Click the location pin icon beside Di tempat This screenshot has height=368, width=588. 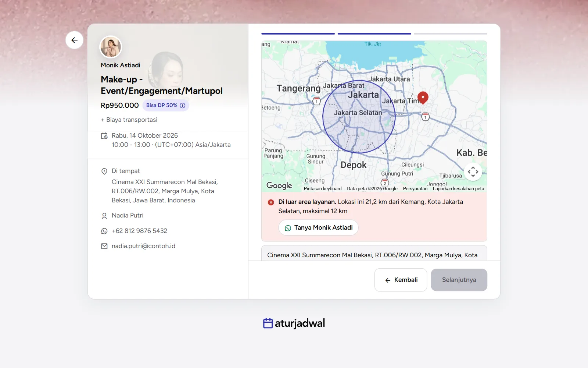[x=104, y=171]
